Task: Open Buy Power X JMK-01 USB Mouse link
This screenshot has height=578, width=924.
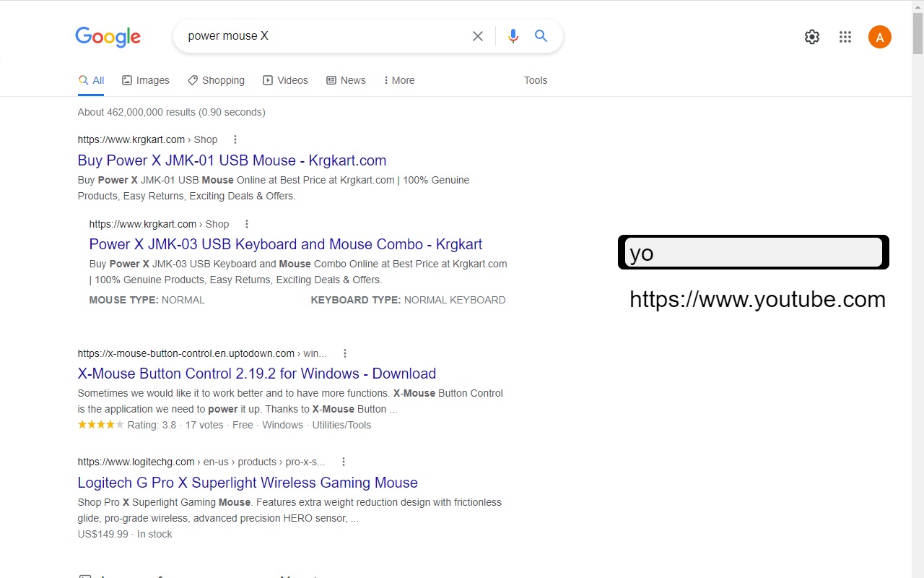Action: click(232, 160)
